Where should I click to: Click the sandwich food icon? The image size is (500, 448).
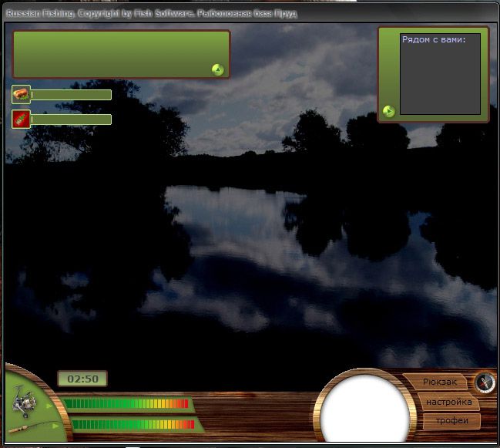pyautogui.click(x=21, y=95)
